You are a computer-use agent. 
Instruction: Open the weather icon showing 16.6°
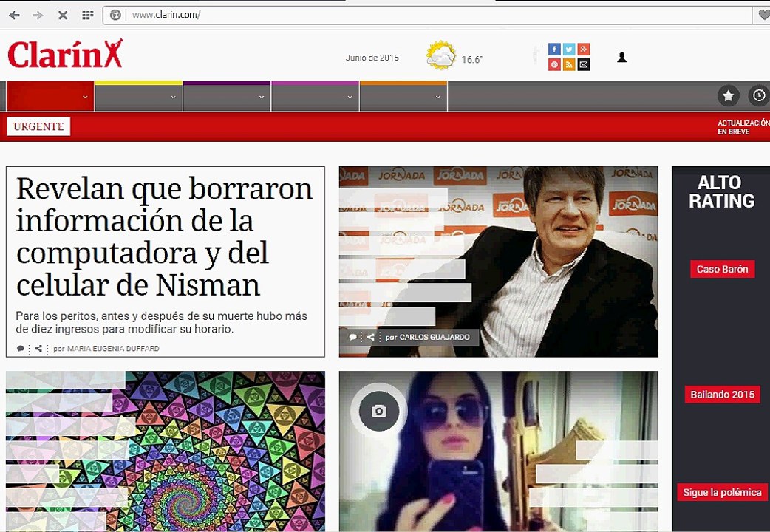440,55
